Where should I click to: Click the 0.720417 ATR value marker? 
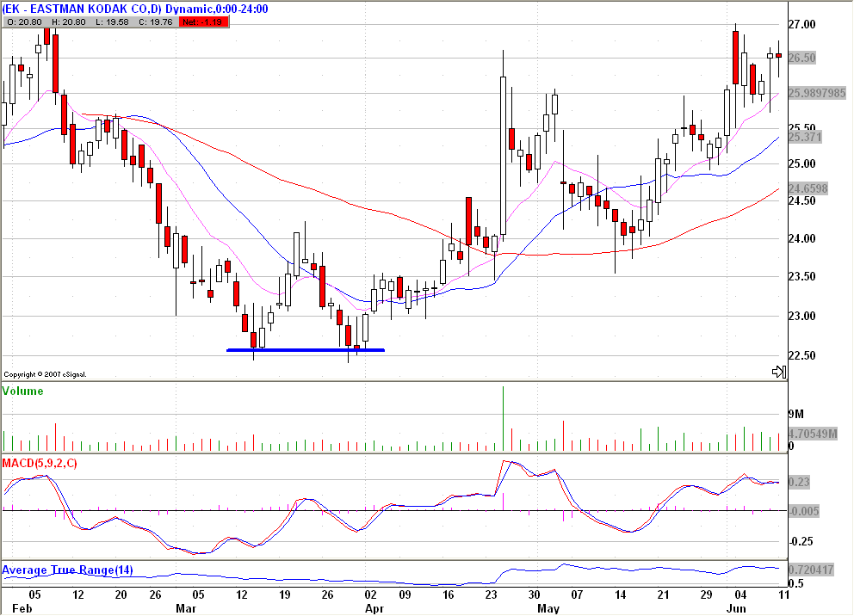pyautogui.click(x=811, y=570)
